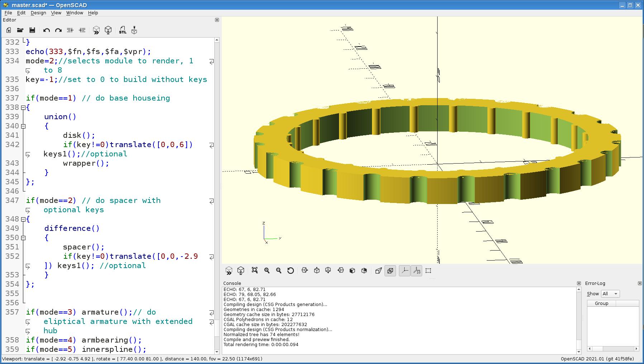The height and width of the screenshot is (364, 644).
Task: Send design to 3D printer icon
Action: tap(134, 30)
